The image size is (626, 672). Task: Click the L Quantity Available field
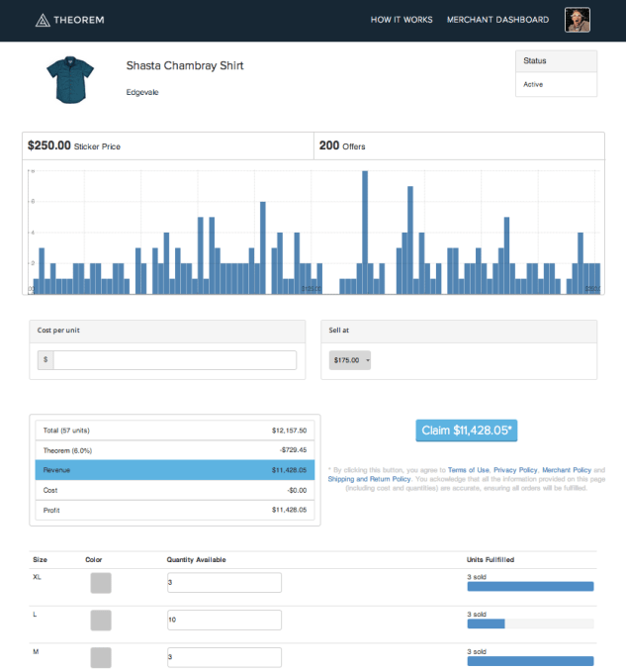(x=224, y=620)
